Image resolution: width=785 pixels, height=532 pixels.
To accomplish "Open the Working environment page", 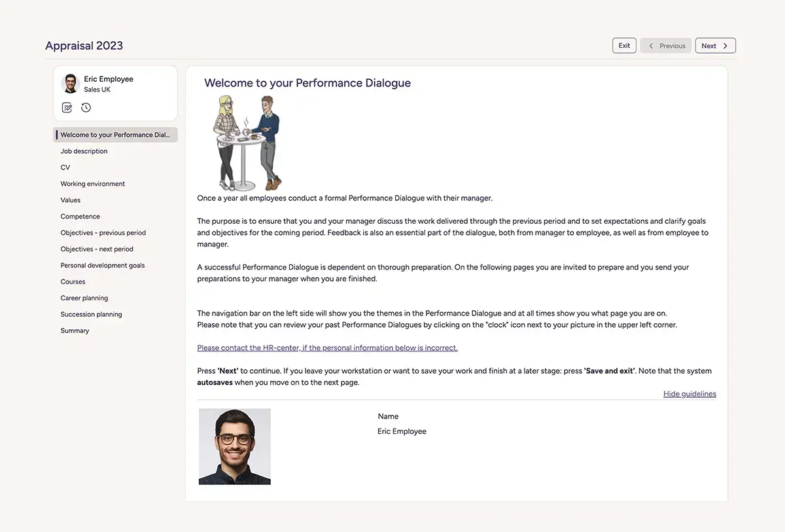I will point(93,184).
